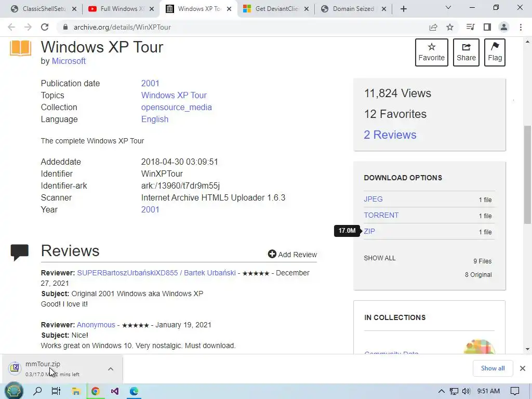532x399 pixels.
Task: Show hidden system tray icons
Action: click(442, 391)
